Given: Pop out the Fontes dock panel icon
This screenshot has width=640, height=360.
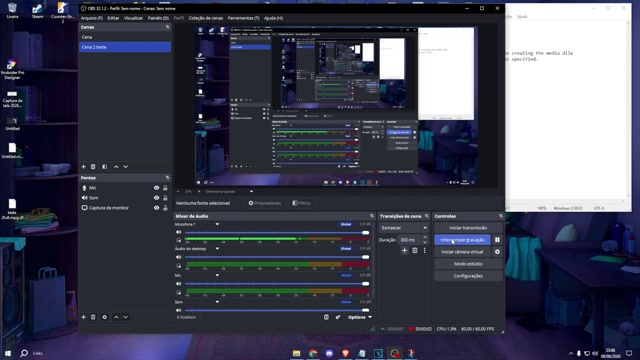Looking at the screenshot, I should coord(167,178).
